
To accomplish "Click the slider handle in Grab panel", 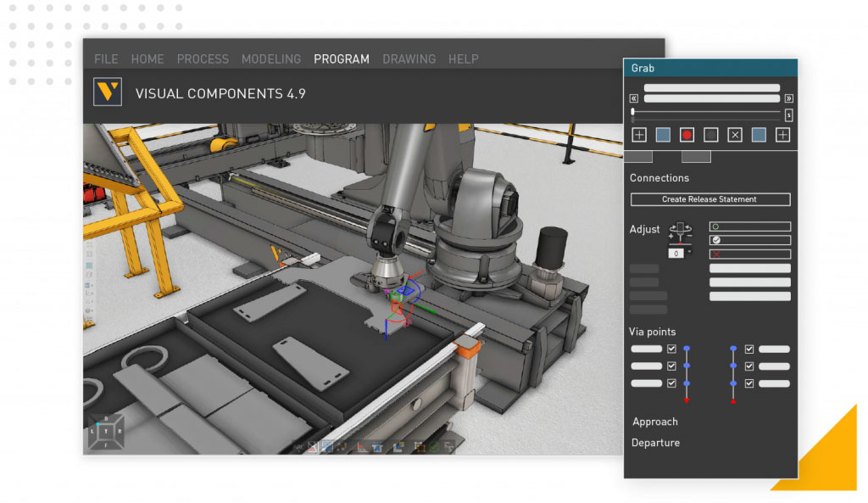I will (633, 112).
